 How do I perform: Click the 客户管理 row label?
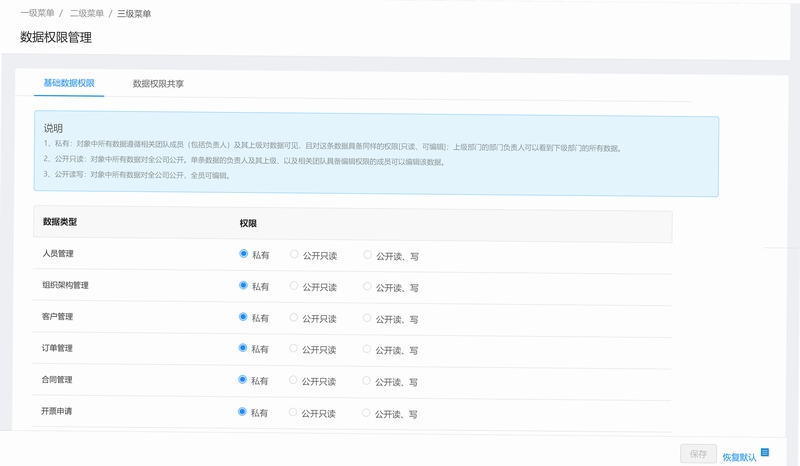click(x=57, y=316)
